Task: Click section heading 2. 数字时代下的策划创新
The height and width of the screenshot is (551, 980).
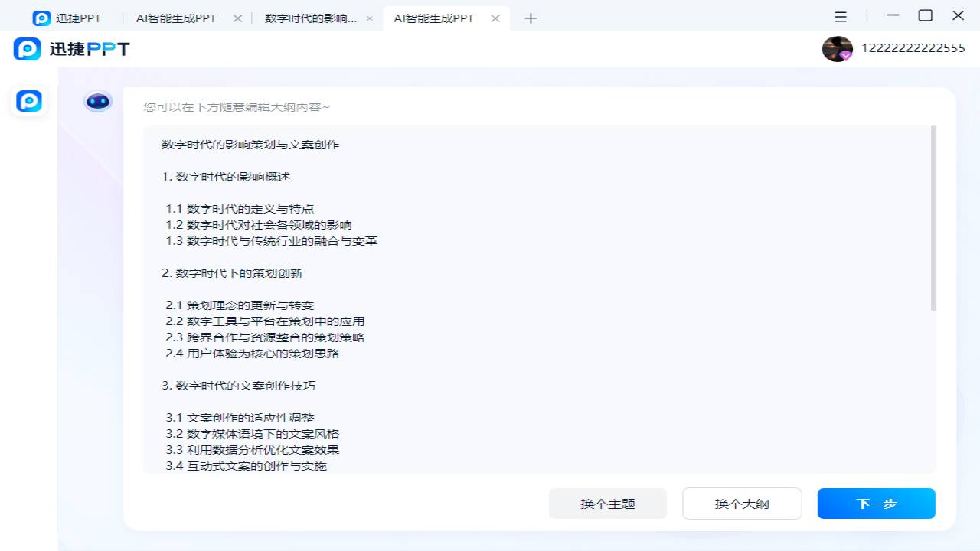Action: (x=233, y=272)
